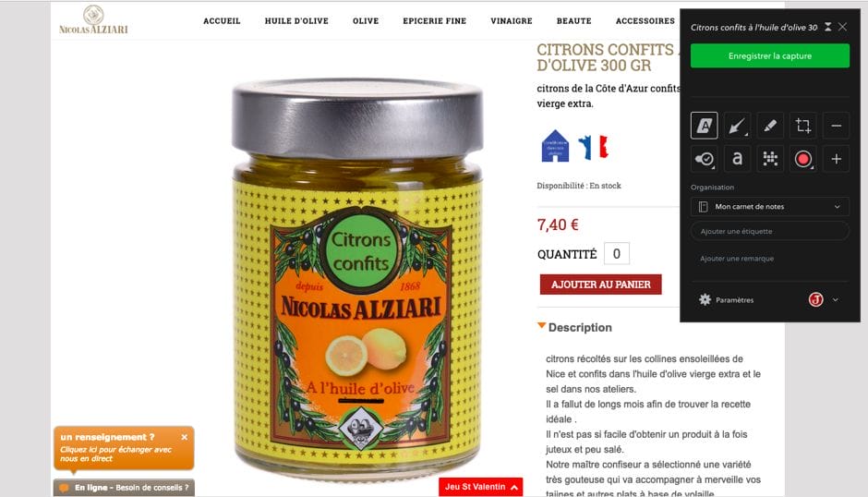Dismiss the 'un renseignement ?' chat popup
Image resolution: width=868 pixels, height=497 pixels.
(185, 437)
